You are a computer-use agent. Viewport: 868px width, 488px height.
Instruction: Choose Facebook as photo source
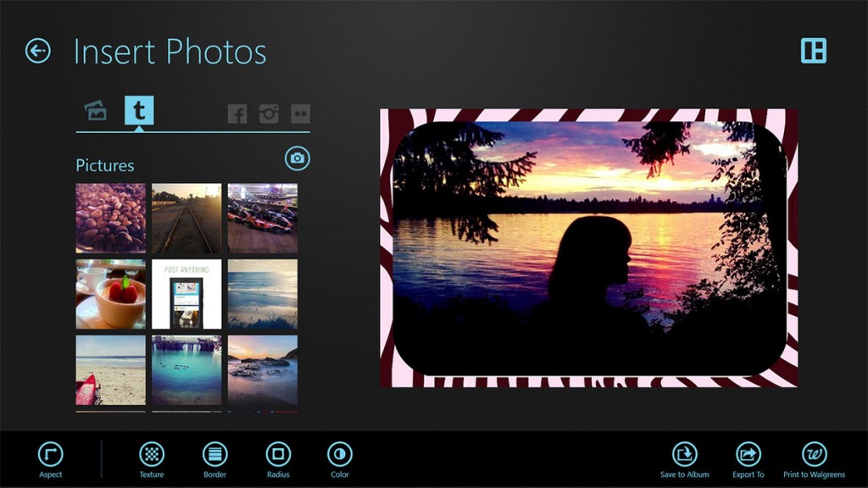coord(237,114)
